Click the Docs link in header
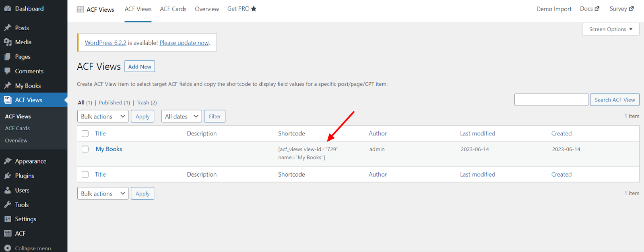The height and width of the screenshot is (252, 644). pyautogui.click(x=590, y=8)
